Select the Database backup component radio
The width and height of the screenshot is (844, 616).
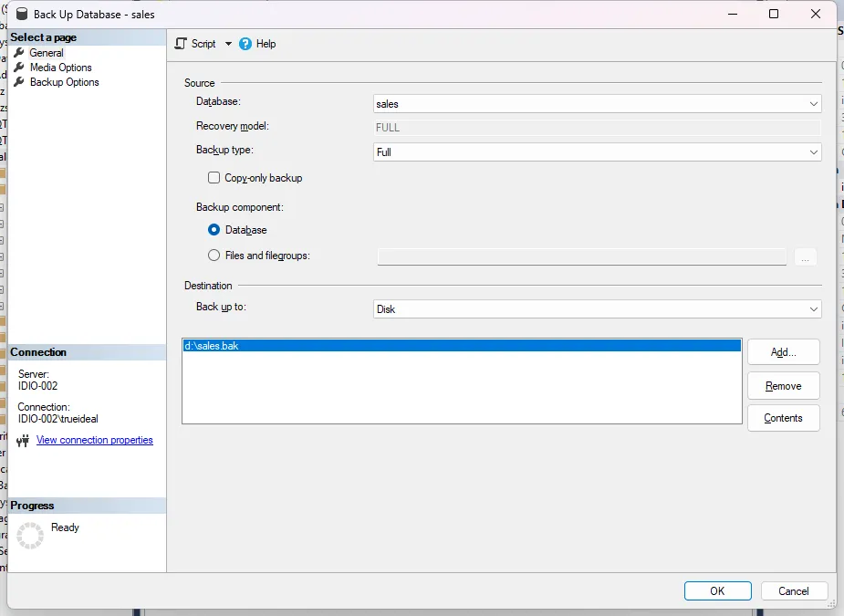[x=214, y=230]
